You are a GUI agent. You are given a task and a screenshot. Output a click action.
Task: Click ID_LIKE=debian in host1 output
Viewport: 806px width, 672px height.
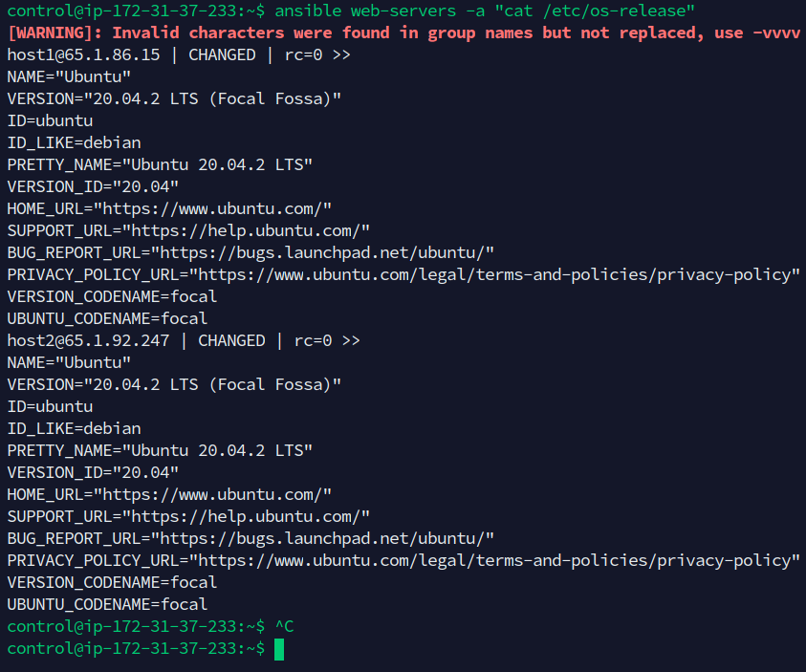[x=74, y=142]
